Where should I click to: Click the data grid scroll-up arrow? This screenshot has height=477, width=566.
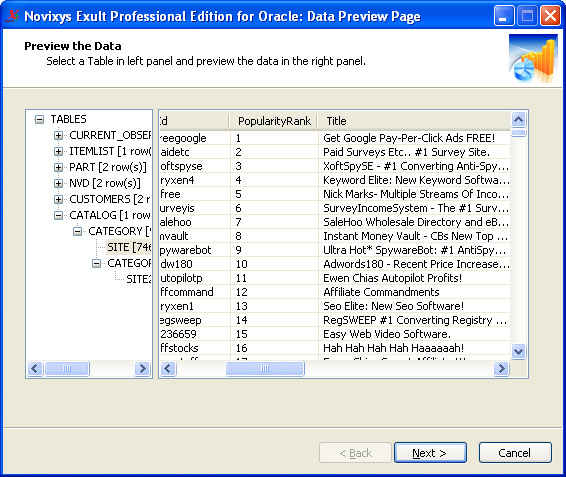tap(519, 120)
